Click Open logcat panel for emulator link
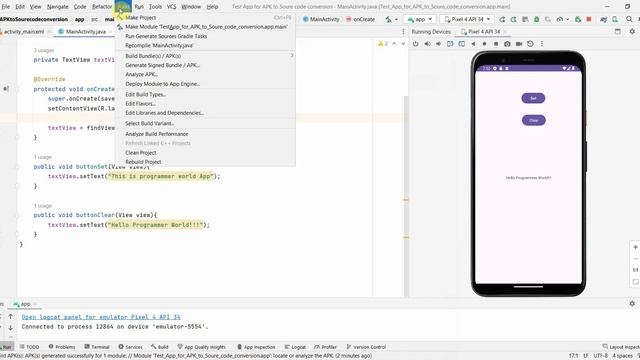This screenshot has width=640, height=360. (101, 317)
